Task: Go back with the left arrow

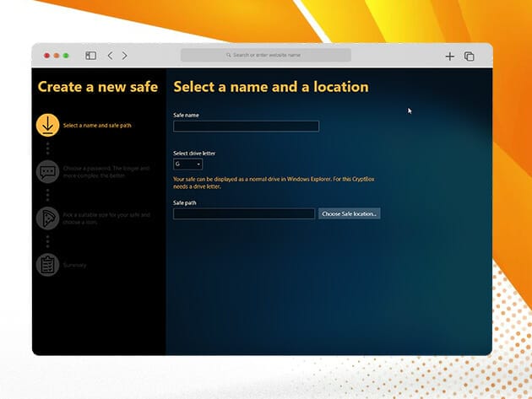Action: tap(110, 56)
